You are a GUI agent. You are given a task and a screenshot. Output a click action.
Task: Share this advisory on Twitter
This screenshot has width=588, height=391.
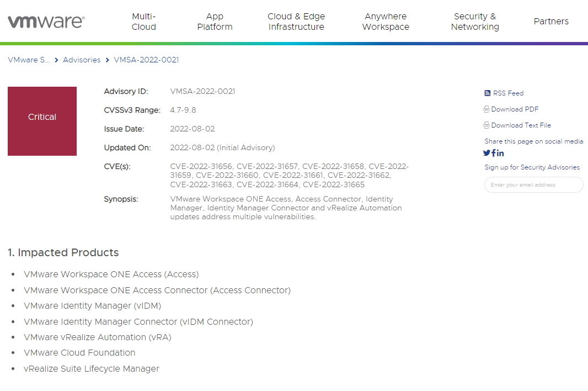(x=487, y=153)
